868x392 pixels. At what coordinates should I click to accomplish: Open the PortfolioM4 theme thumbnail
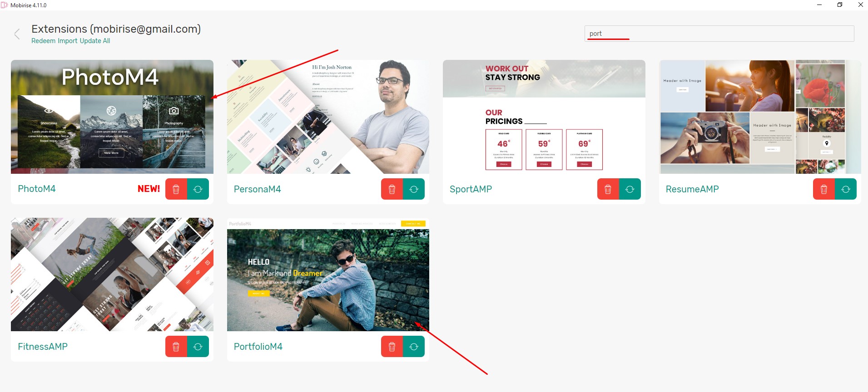click(x=328, y=274)
